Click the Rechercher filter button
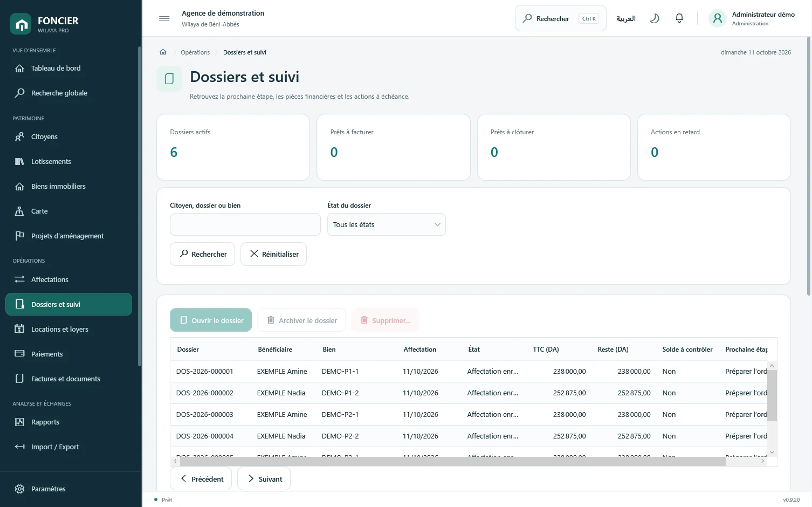Screen dimensions: 812x507 click(x=202, y=254)
